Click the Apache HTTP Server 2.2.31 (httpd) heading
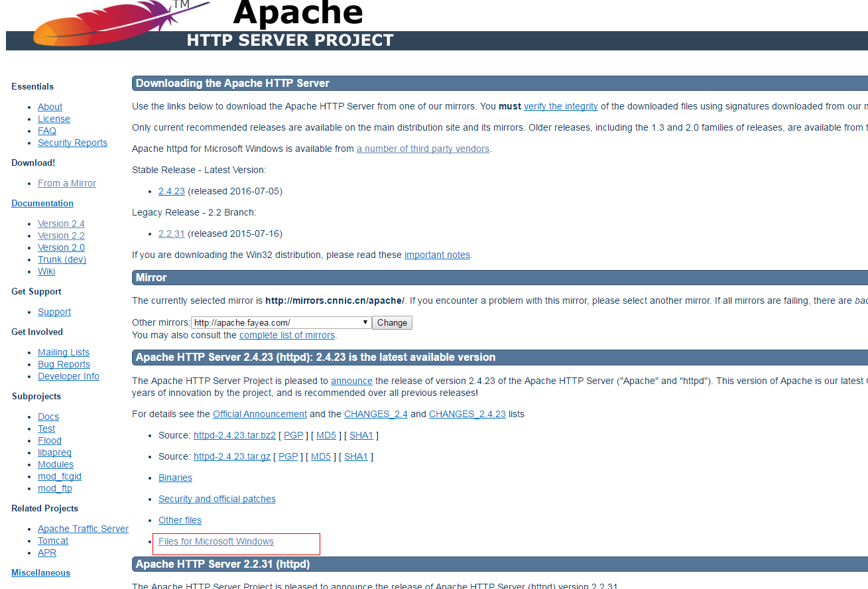Screen dimensions: 868x589 (x=223, y=564)
